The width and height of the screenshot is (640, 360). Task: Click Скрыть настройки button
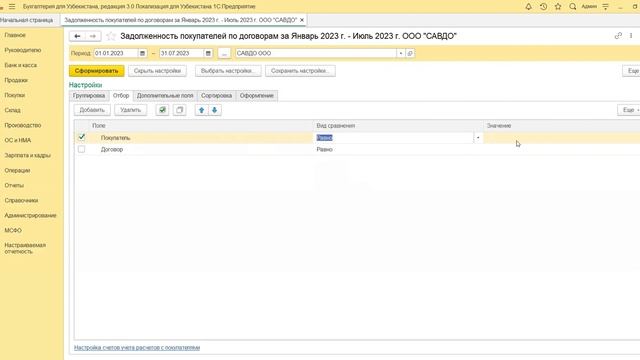point(157,71)
